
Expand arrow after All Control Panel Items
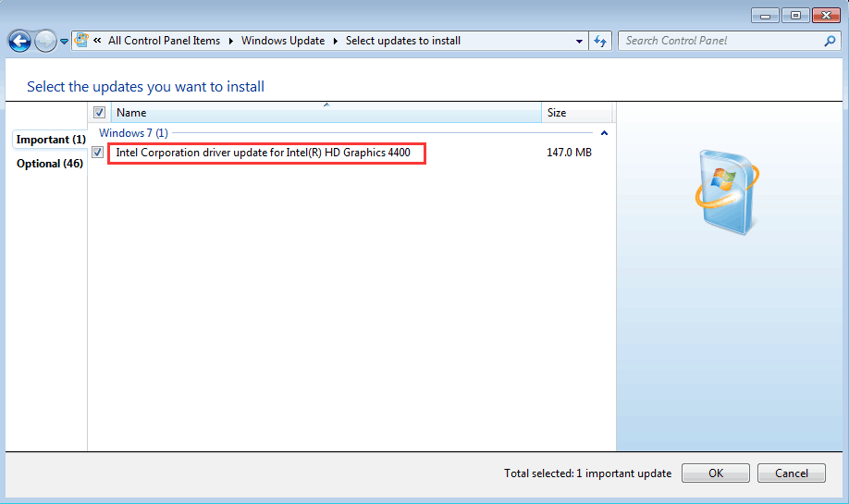[230, 41]
